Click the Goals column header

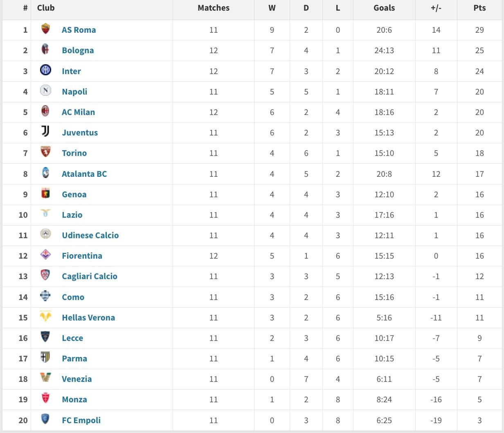384,8
